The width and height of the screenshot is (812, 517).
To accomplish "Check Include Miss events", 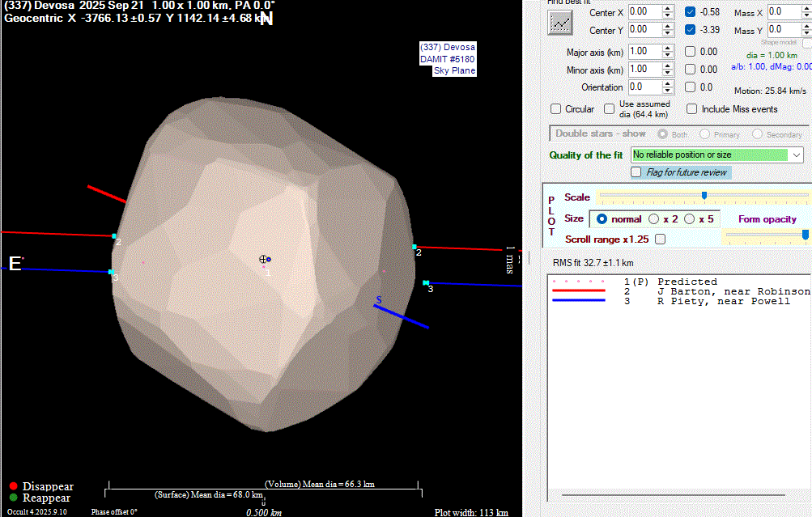I will 692,109.
